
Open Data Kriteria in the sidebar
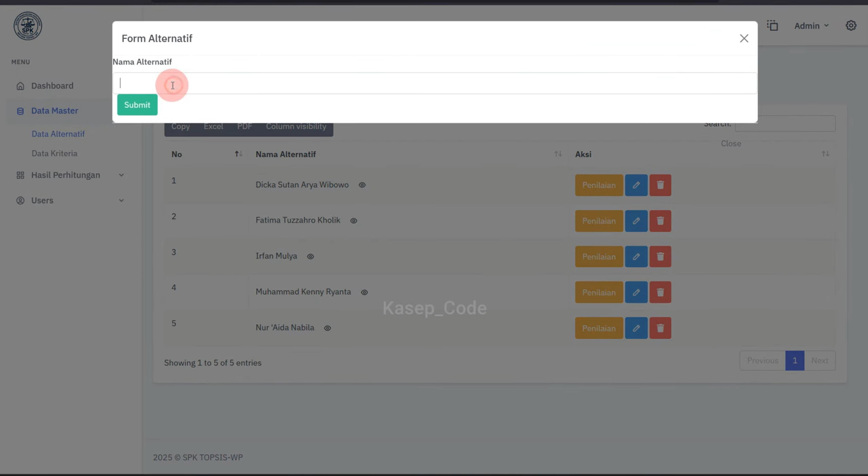pos(54,153)
